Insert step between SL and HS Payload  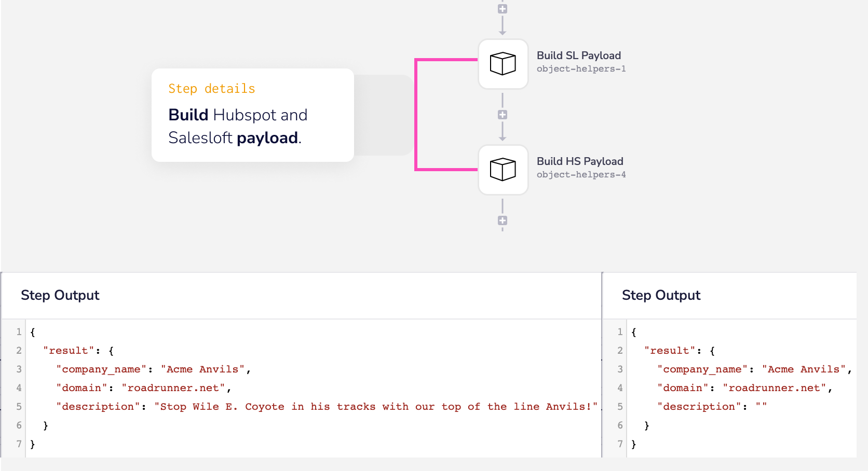502,115
